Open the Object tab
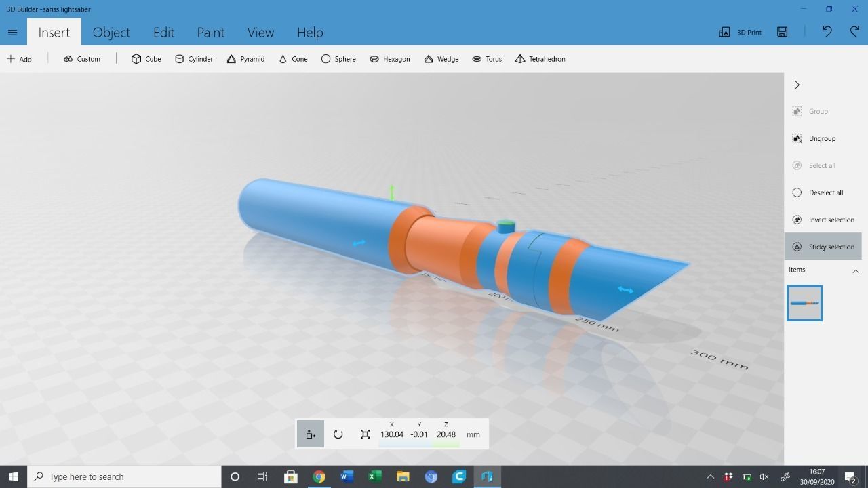Screen dimensions: 868x488 (x=111, y=32)
